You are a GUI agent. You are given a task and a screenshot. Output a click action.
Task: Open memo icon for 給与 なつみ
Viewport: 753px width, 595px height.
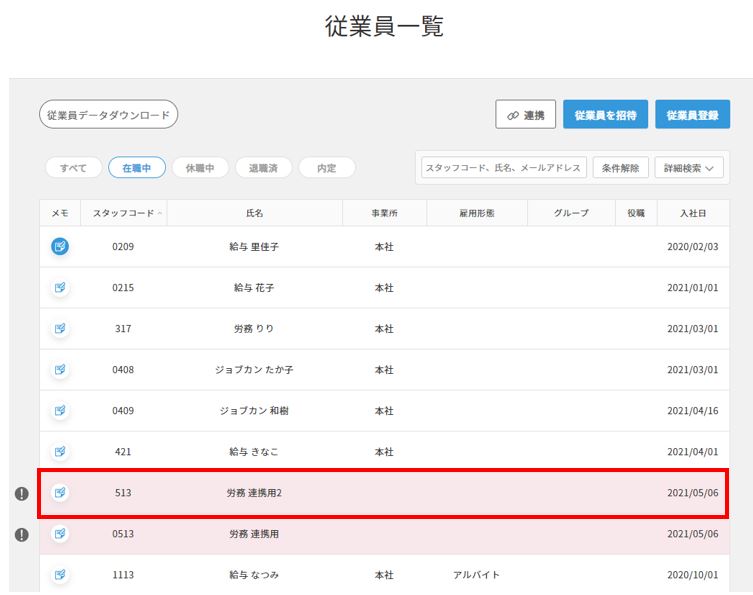click(60, 575)
